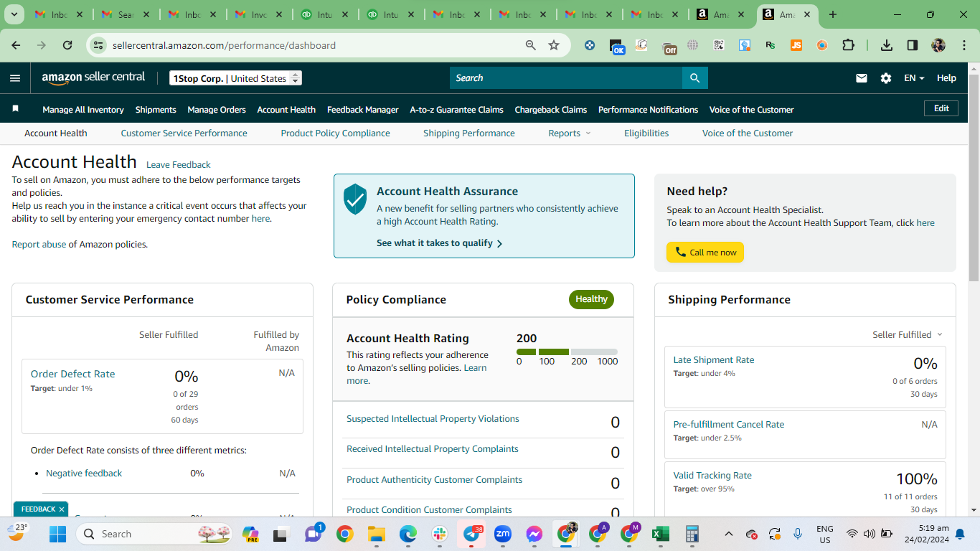Click the extension icon with the Off badge
980x551 pixels.
pos(669,47)
